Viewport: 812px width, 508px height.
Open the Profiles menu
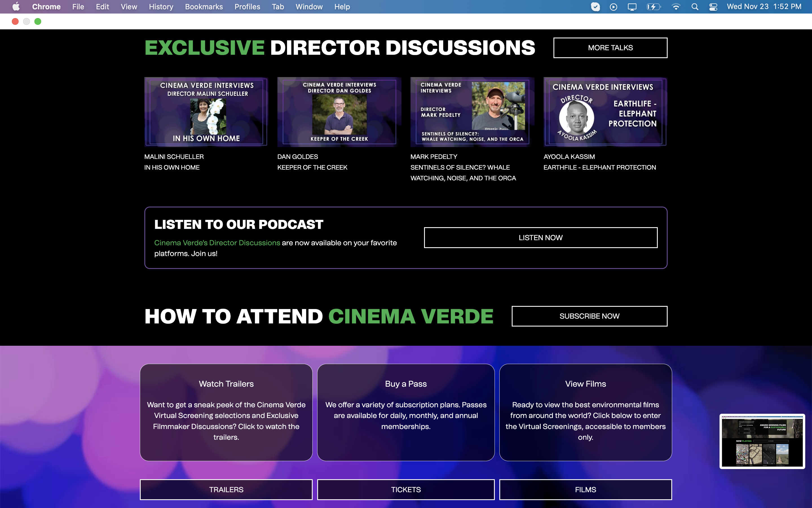pyautogui.click(x=247, y=7)
